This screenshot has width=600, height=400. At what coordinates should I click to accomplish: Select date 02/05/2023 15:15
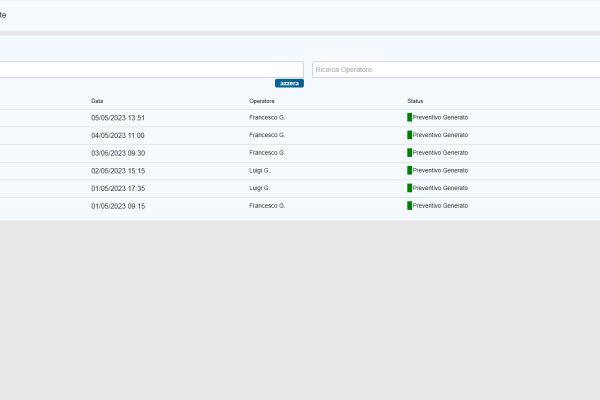(118, 171)
